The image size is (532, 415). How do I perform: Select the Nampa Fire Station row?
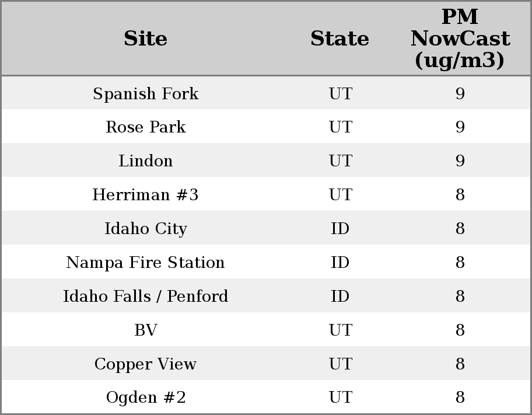tap(145, 263)
